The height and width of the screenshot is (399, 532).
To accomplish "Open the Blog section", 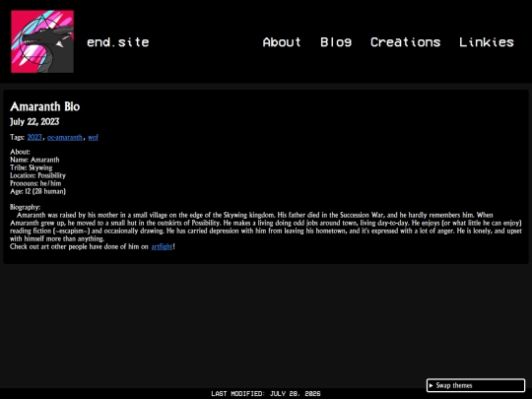I will click(336, 42).
